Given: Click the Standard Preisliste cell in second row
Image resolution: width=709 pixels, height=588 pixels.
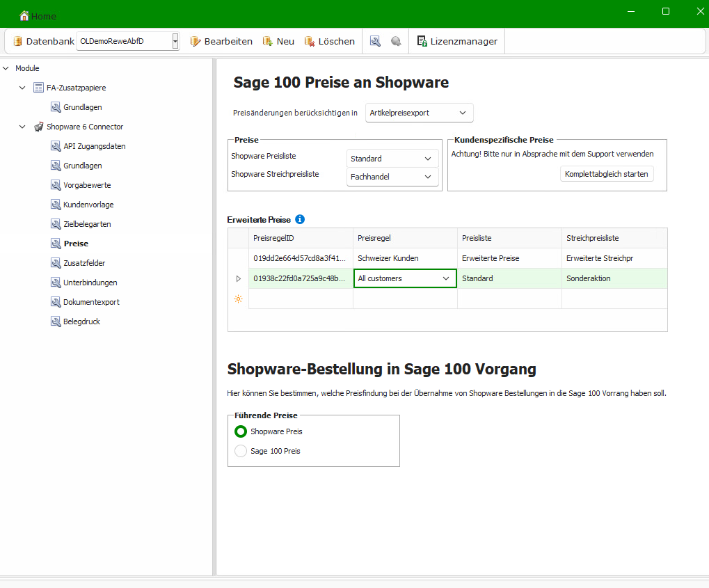Looking at the screenshot, I should (509, 278).
